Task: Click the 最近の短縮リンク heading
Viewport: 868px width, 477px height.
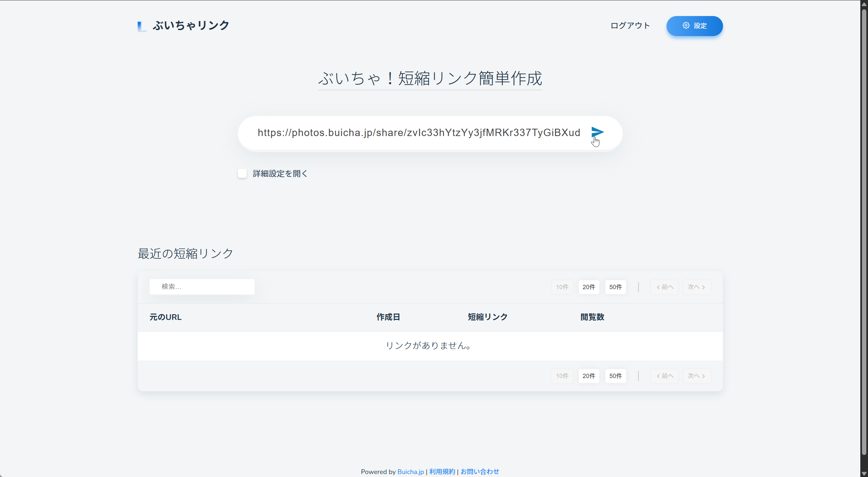Action: 185,253
